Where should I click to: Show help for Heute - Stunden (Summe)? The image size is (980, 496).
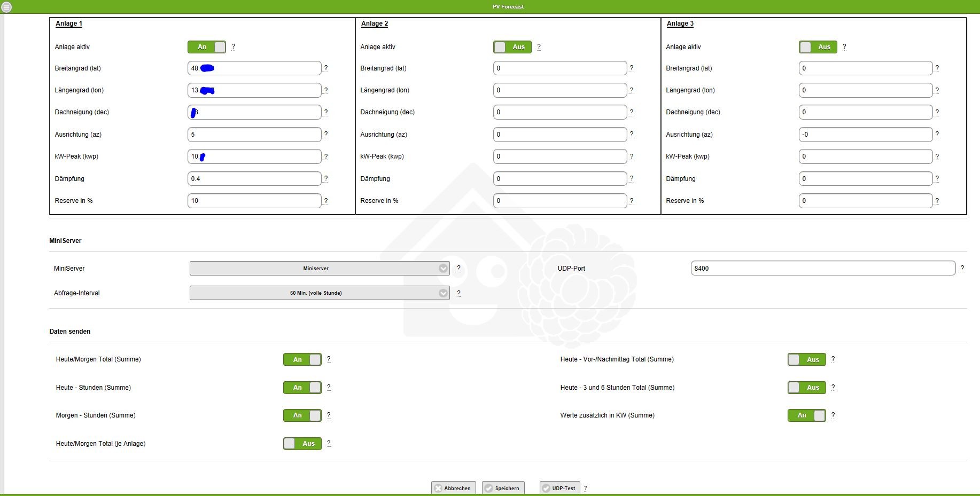(329, 388)
